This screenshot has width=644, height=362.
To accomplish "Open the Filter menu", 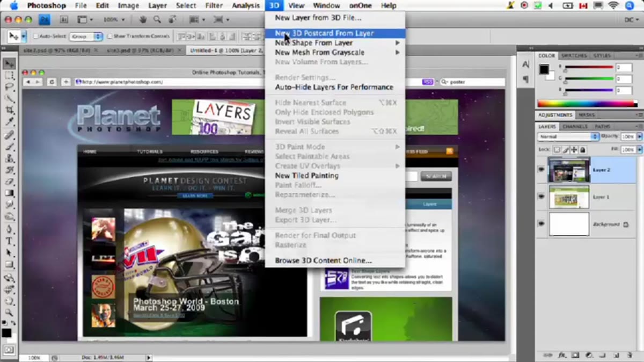I will click(214, 5).
